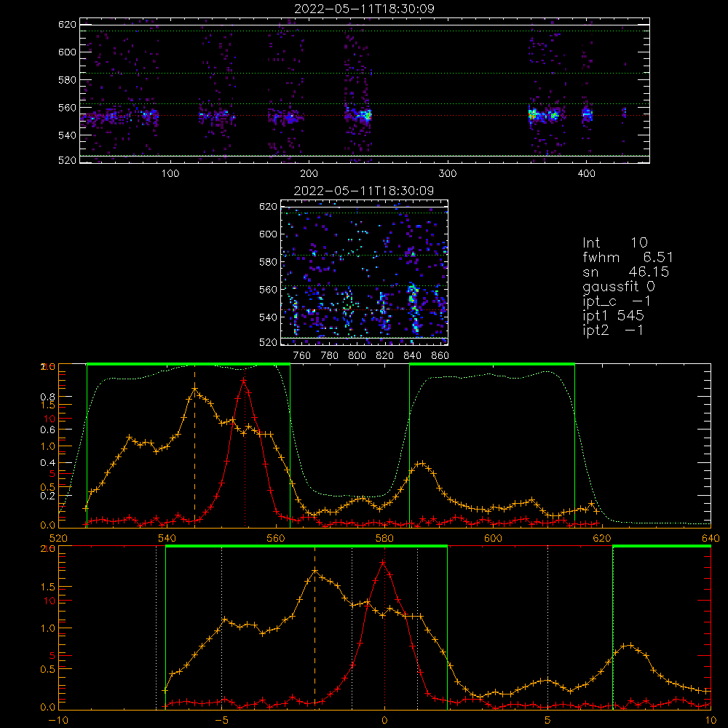The width and height of the screenshot is (728, 728).
Task: Click the bright feature near x=840 in the middle image
Action: (x=414, y=306)
